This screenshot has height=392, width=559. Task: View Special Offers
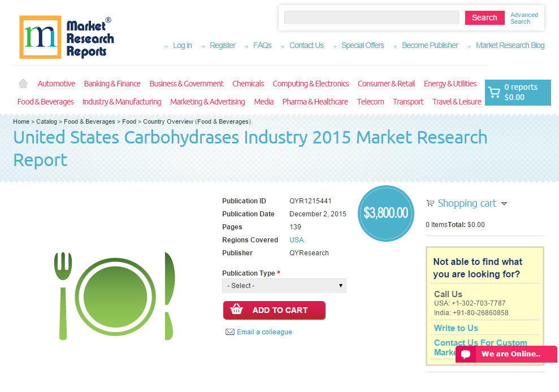pos(362,46)
